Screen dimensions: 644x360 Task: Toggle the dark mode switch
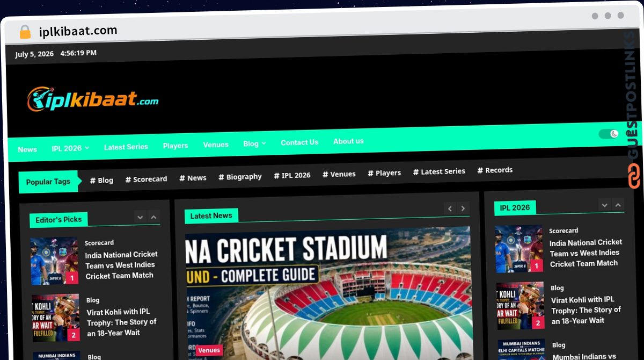609,134
